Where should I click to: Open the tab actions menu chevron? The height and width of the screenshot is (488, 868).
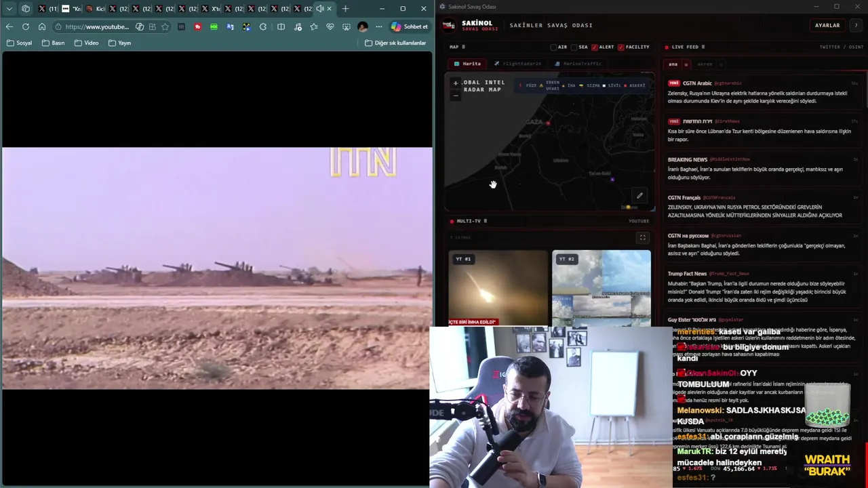(9, 8)
